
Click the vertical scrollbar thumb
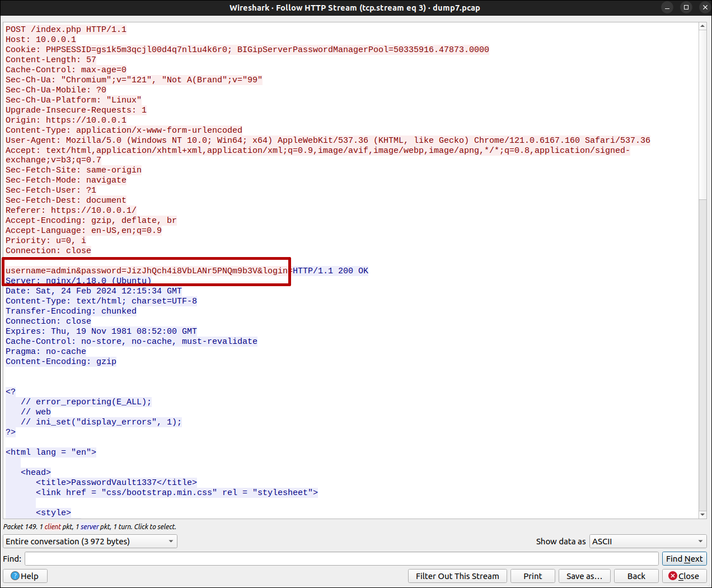(x=702, y=112)
